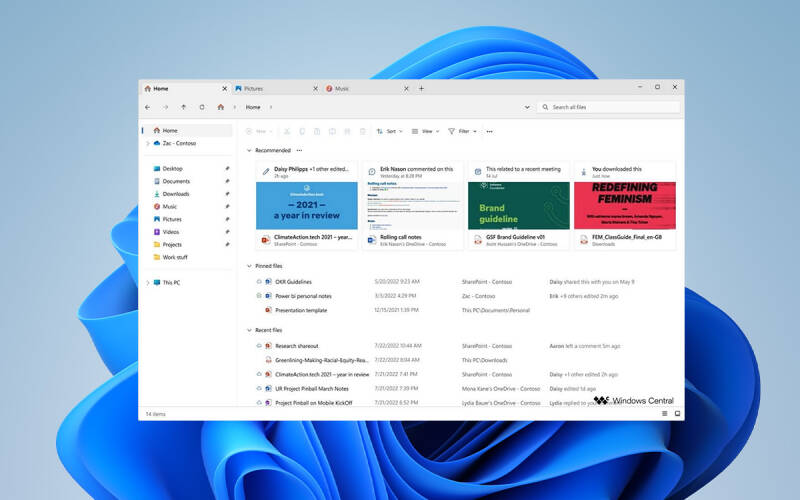Open ClimateAction.tech 2021 in the Recent files list
The height and width of the screenshot is (500, 800).
321,374
